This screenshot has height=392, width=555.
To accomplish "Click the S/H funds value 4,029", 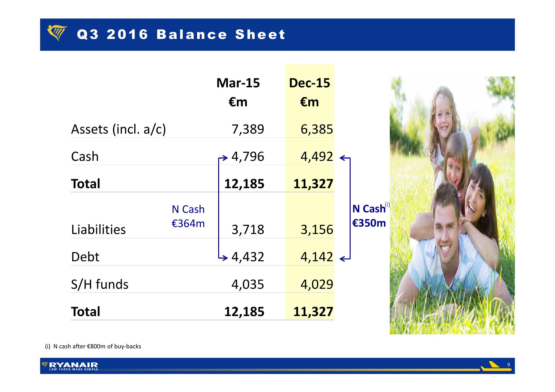I will pos(317,284).
